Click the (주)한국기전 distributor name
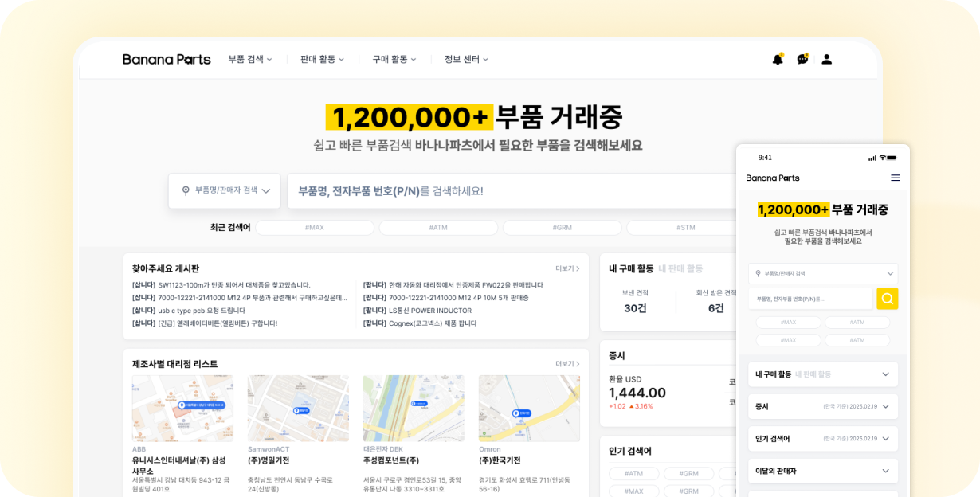Screen dimensions: 980x497 click(x=500, y=460)
